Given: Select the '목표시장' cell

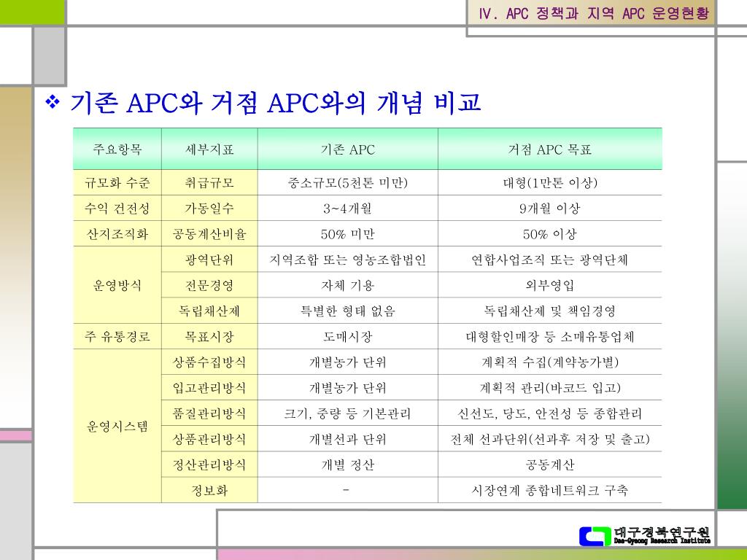Looking at the screenshot, I should pyautogui.click(x=209, y=337).
